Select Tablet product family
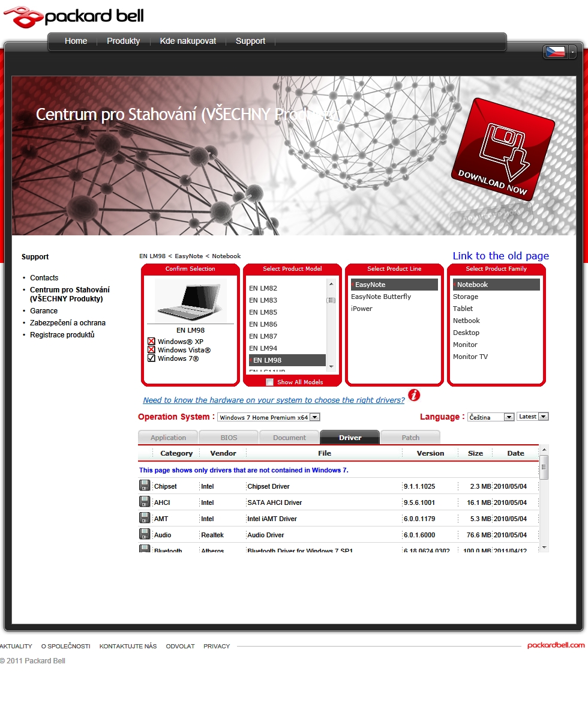 pyautogui.click(x=463, y=309)
